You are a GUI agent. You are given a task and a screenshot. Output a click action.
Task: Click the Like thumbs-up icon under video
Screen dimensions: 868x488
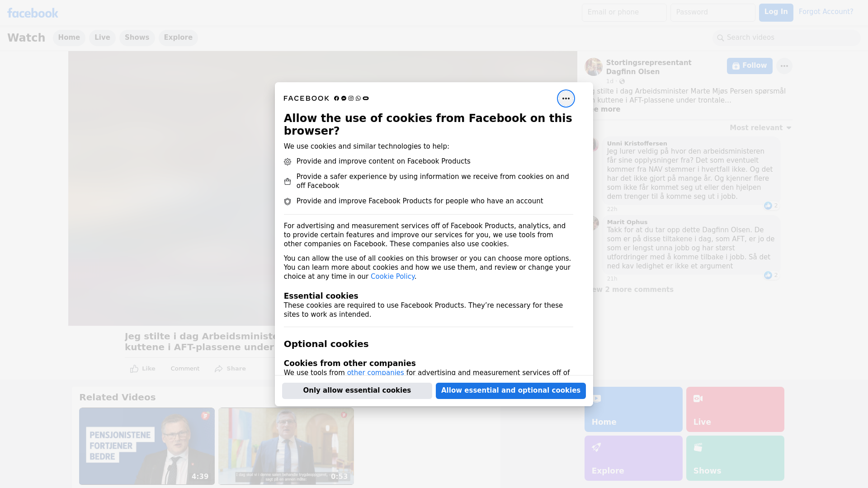coord(134,369)
